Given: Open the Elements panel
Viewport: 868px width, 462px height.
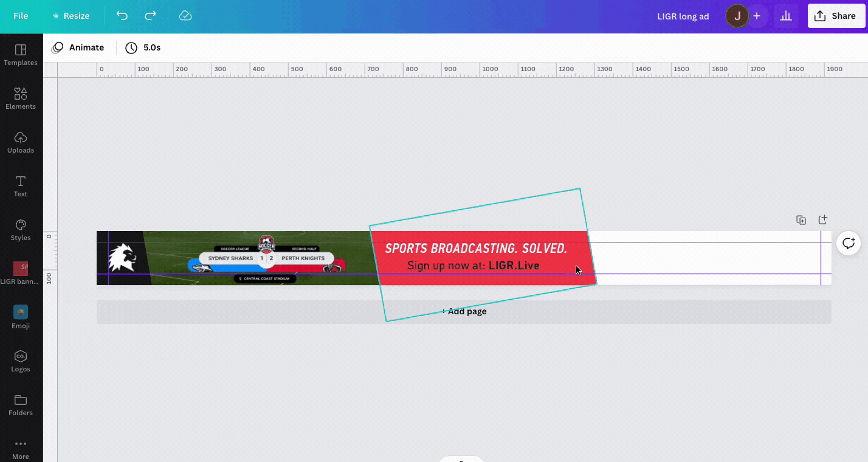Looking at the screenshot, I should tap(21, 98).
